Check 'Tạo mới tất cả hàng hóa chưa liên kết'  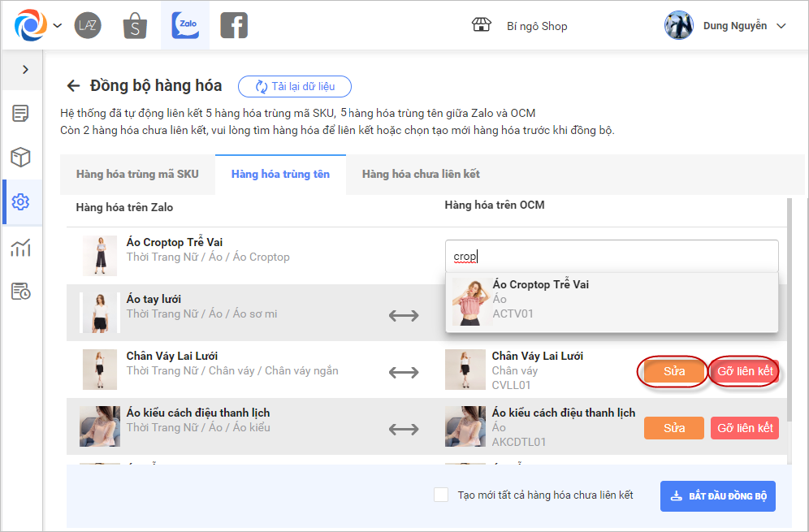441,495
